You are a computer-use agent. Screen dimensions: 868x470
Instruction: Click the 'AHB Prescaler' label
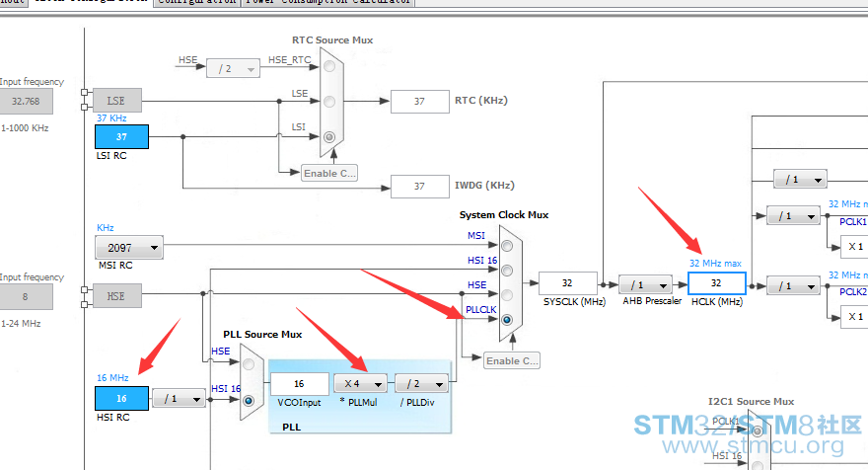(652, 301)
